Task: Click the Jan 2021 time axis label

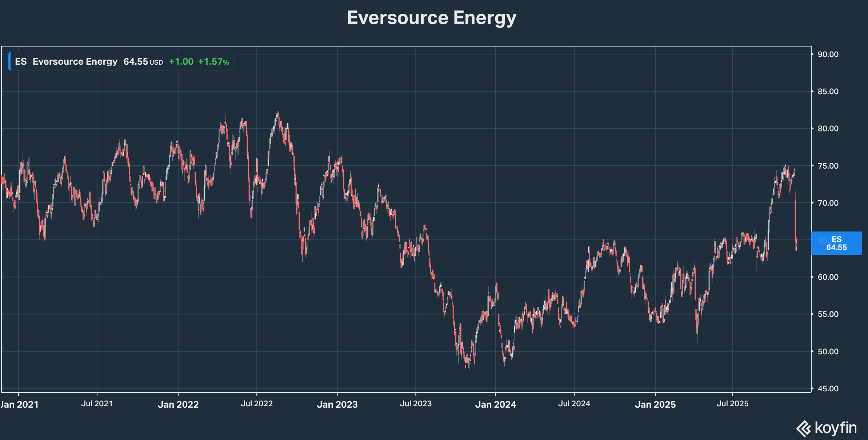Action: coord(20,404)
